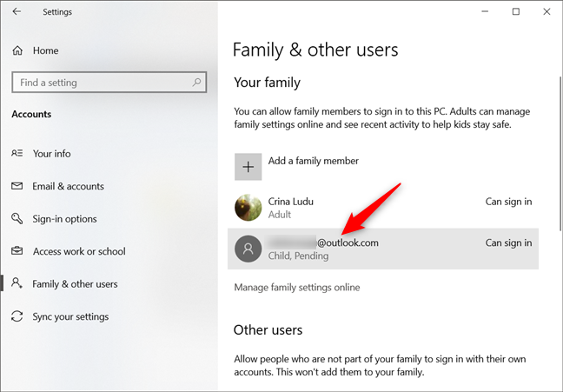Click Manage family settings online link
This screenshot has width=563, height=392.
coord(297,287)
